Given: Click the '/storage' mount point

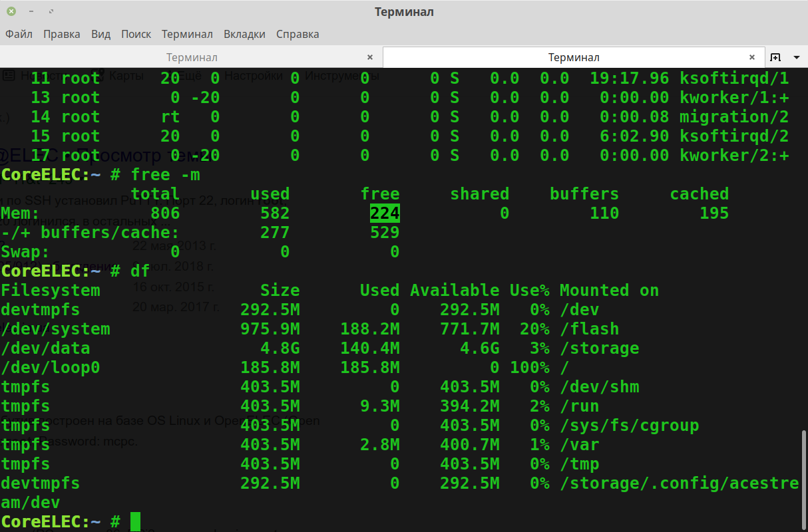Looking at the screenshot, I should point(599,348).
